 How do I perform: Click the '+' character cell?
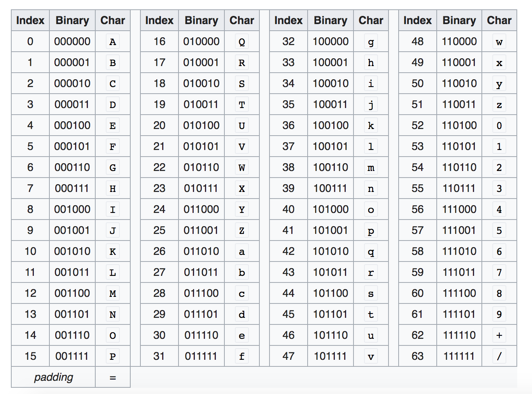(499, 335)
